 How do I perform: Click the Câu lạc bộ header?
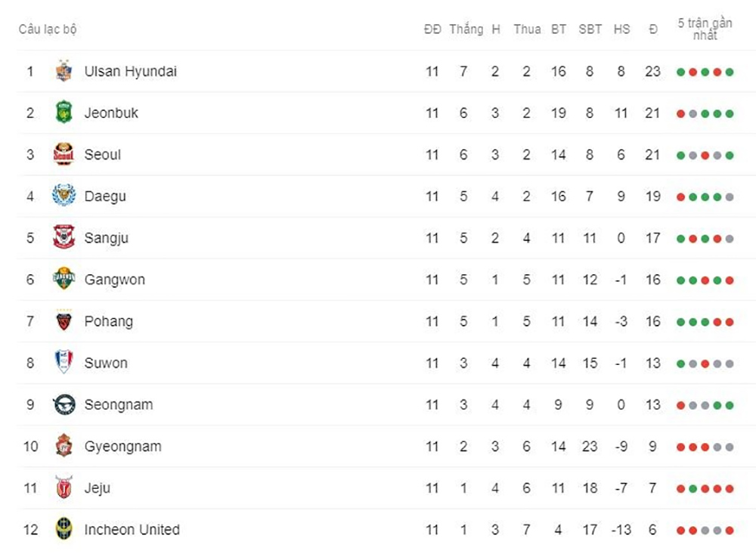point(48,29)
